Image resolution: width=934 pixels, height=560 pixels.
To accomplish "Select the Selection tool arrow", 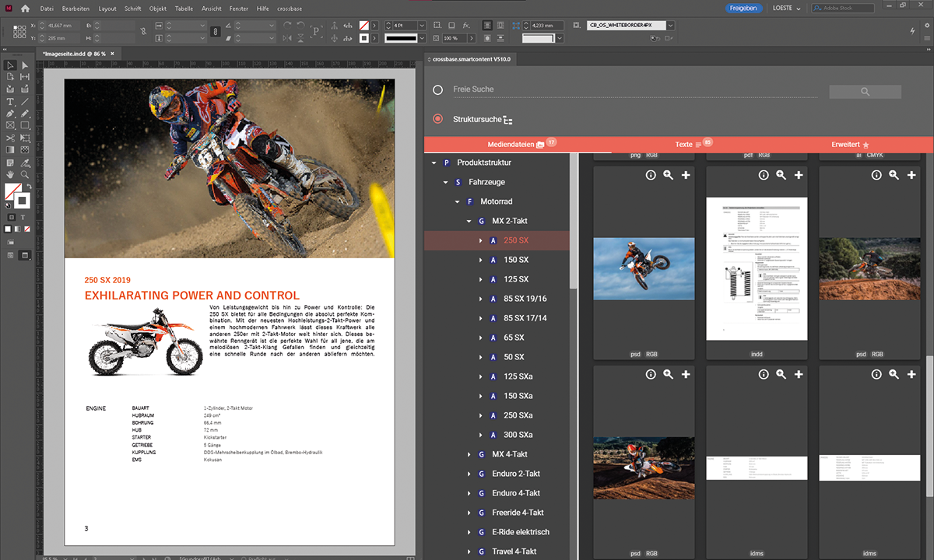I will pyautogui.click(x=10, y=65).
